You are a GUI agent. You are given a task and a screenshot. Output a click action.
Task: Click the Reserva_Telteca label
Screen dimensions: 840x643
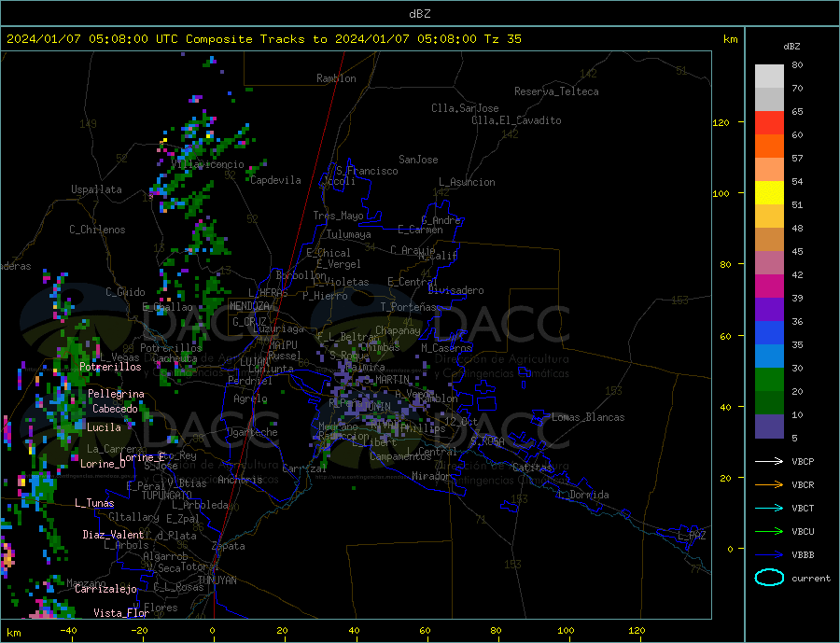coord(556,91)
